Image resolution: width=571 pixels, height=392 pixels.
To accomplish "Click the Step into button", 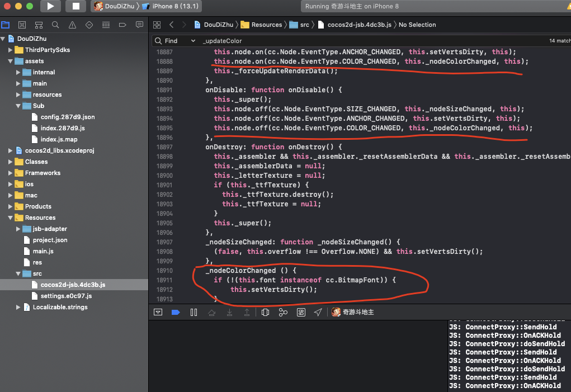I will [x=229, y=312].
